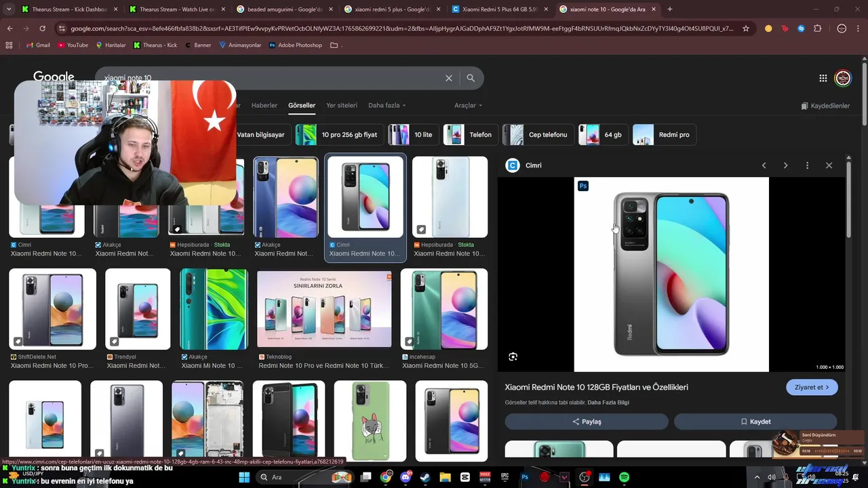Open the Google apps grid
The image size is (868, 488).
pos(823,79)
